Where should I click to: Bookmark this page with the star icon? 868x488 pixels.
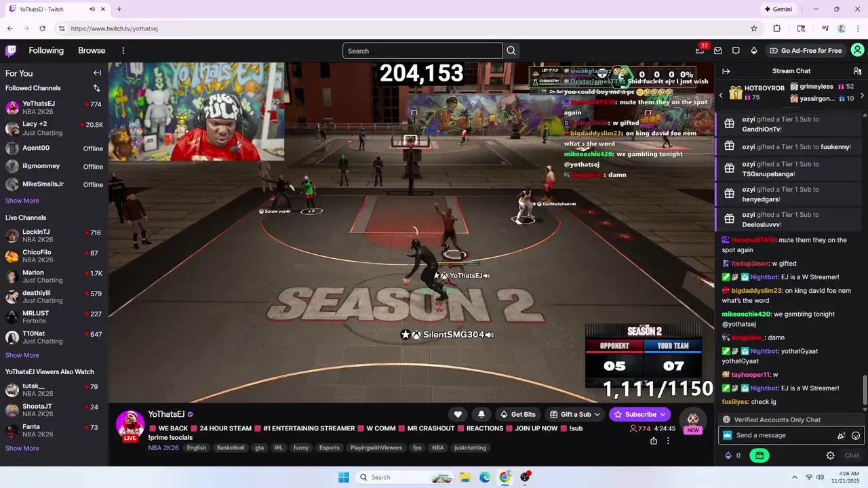pyautogui.click(x=754, y=28)
